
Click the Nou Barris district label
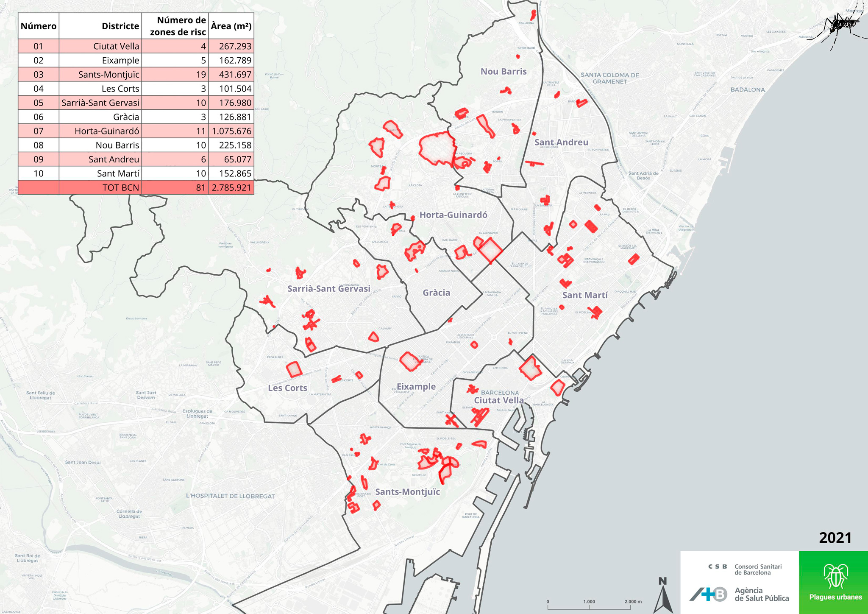tap(504, 72)
